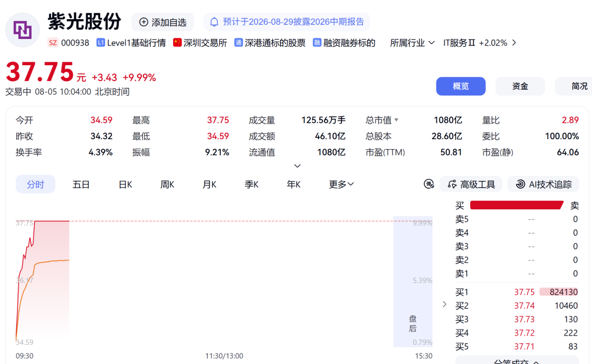Click the 紫光股份 company logo icon
This screenshot has height=364, width=592.
(22, 30)
